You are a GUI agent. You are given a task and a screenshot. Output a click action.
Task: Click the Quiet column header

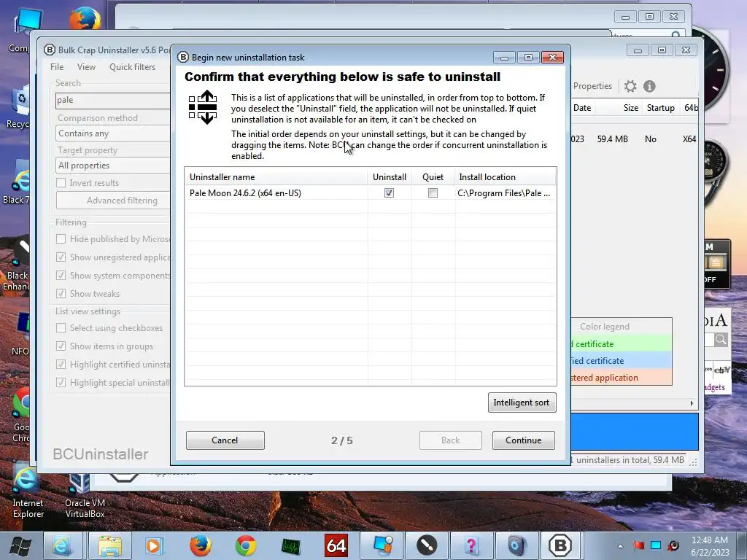(433, 177)
